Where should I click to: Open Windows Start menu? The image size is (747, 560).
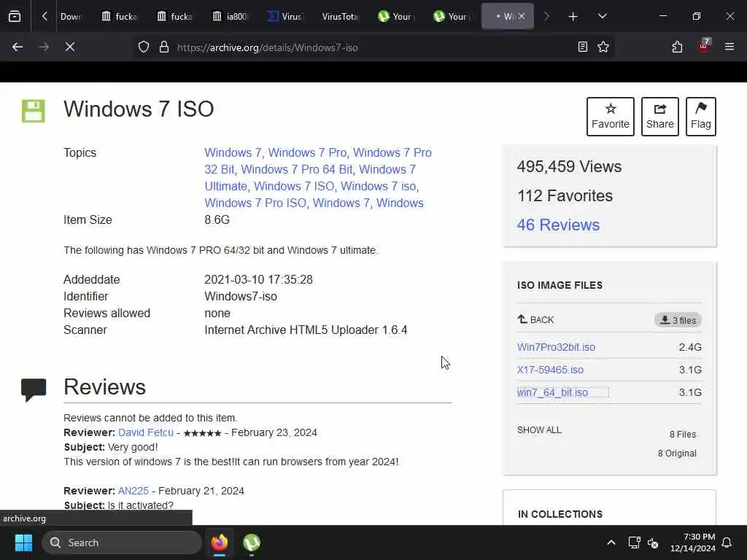pyautogui.click(x=23, y=542)
